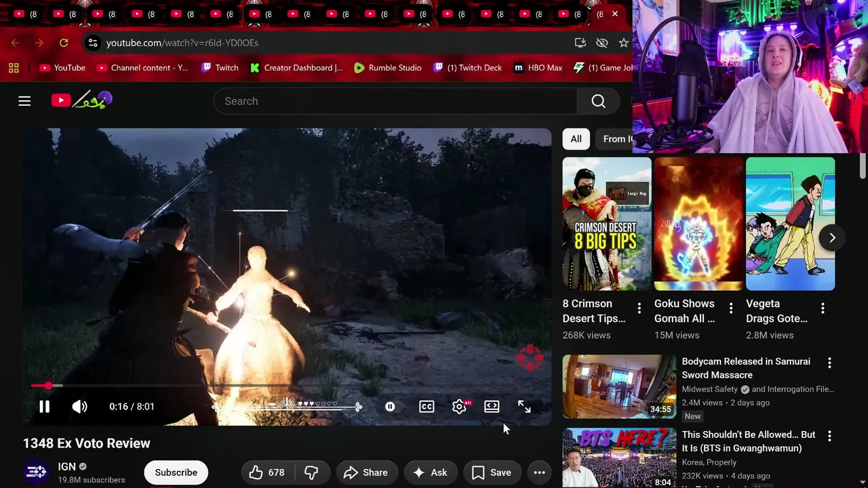Open the Game Jolt bookmark

[603, 68]
